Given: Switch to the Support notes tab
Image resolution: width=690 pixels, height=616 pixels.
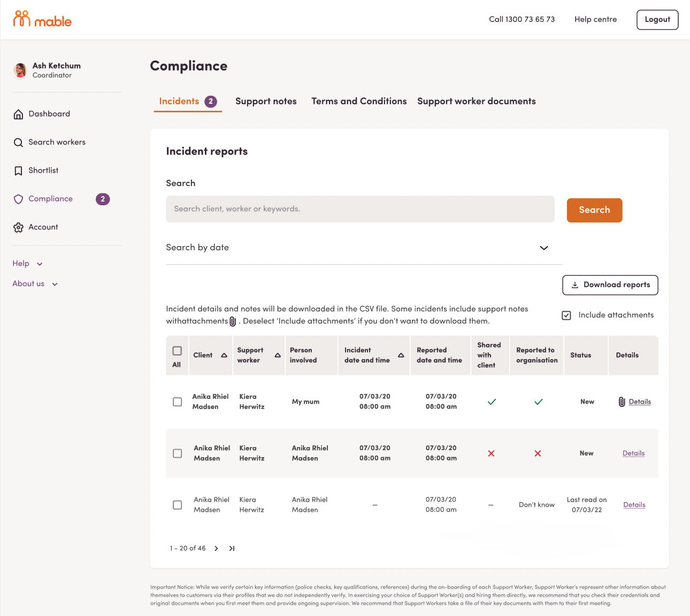Looking at the screenshot, I should [x=266, y=101].
